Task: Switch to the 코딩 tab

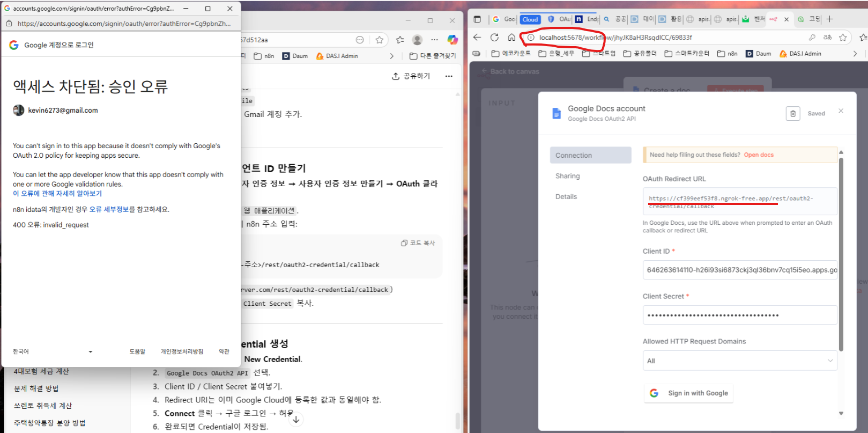Action: [809, 19]
